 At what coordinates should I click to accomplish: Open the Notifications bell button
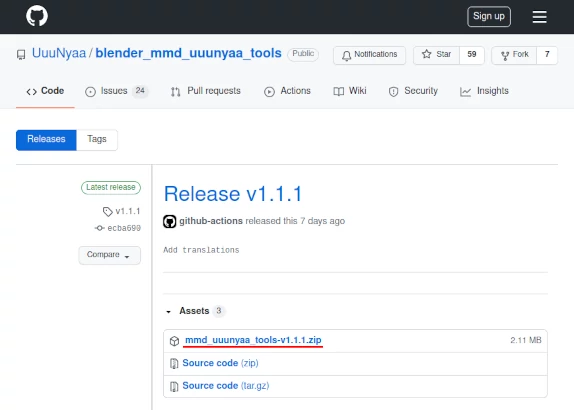[x=369, y=55]
